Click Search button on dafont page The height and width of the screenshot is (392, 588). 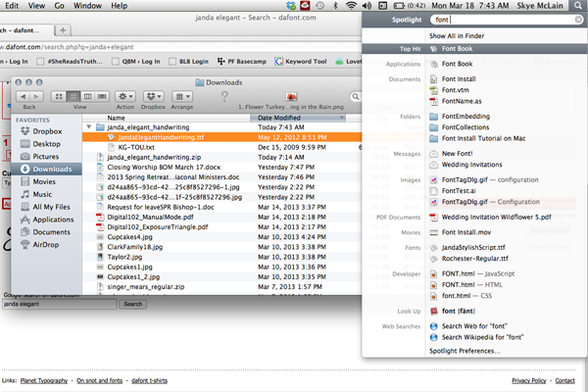132,304
